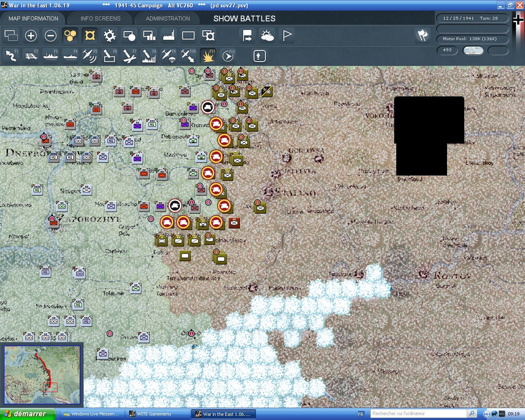Open the démarrer Start menu
The image size is (525, 420).
point(25,413)
